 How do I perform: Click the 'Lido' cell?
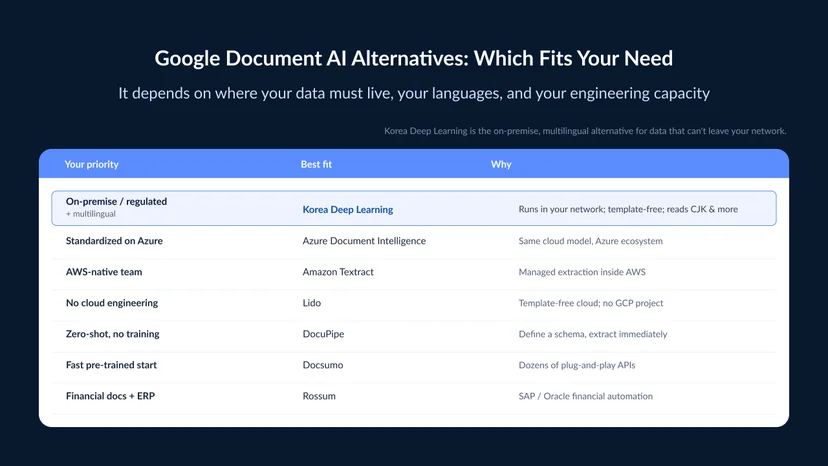click(312, 303)
